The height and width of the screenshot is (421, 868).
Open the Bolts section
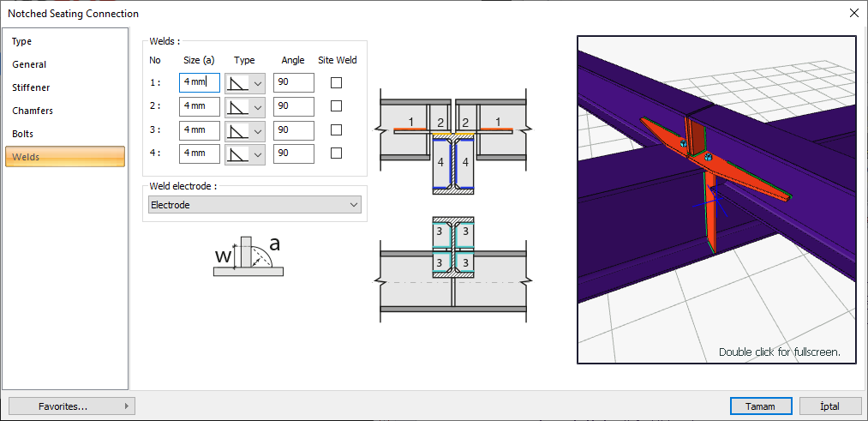click(23, 134)
